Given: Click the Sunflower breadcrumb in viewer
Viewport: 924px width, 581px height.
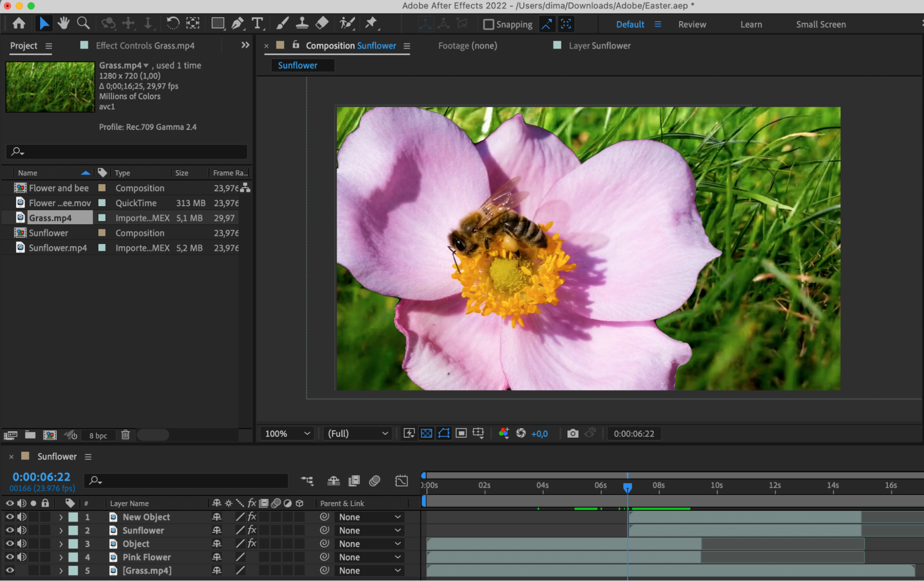Looking at the screenshot, I should tap(298, 66).
